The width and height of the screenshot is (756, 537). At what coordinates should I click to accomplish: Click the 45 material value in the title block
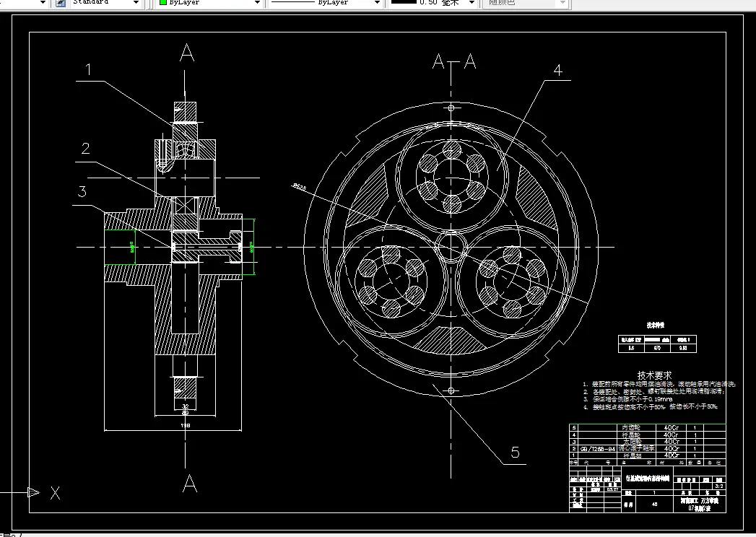(x=654, y=505)
